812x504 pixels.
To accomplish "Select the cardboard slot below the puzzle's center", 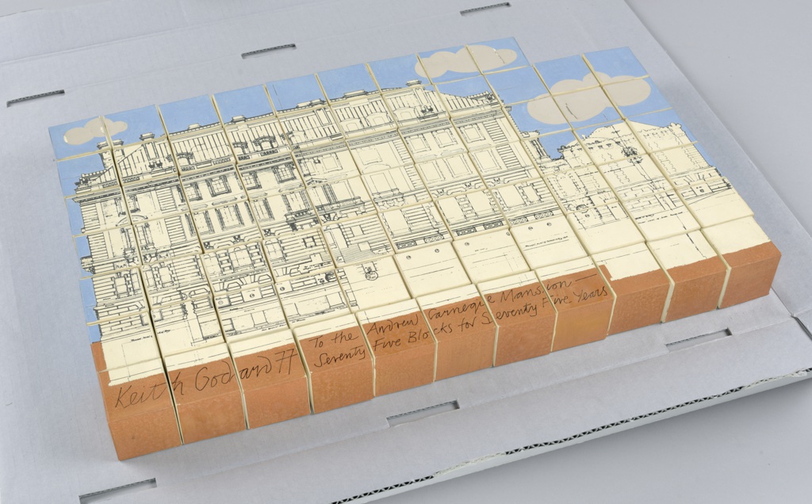I will point(422,413).
